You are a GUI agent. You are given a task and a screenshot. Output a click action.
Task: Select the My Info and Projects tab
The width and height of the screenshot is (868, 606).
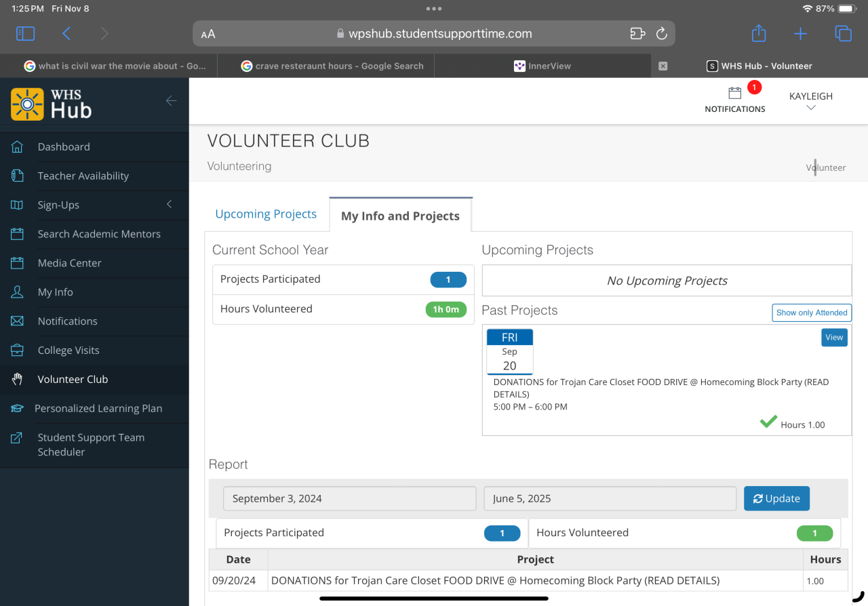pyautogui.click(x=400, y=216)
